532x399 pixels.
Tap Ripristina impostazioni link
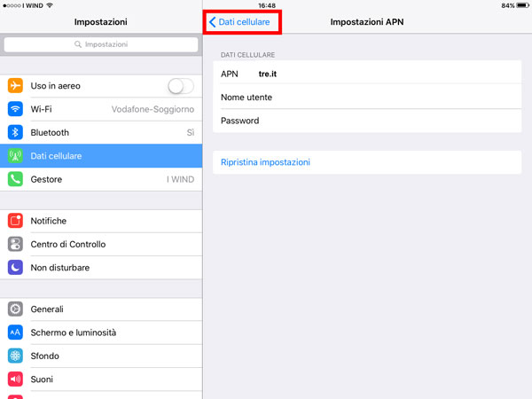tap(264, 162)
